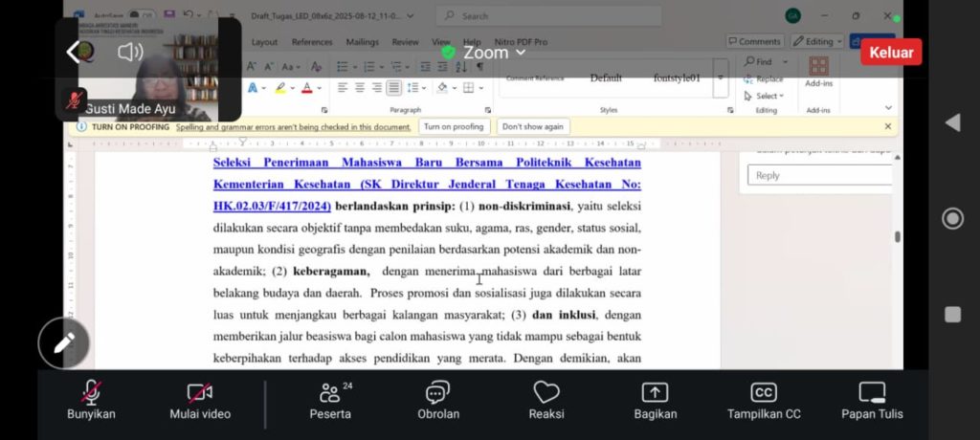The width and height of the screenshot is (980, 440).
Task: Toggle Show/Hide paragraph marks
Action: 480,66
